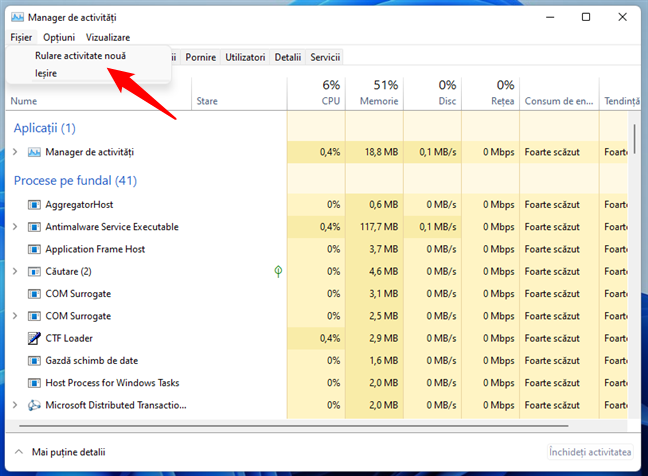Expand the Căutare (2) process group
This screenshot has height=476, width=648.
[x=15, y=271]
